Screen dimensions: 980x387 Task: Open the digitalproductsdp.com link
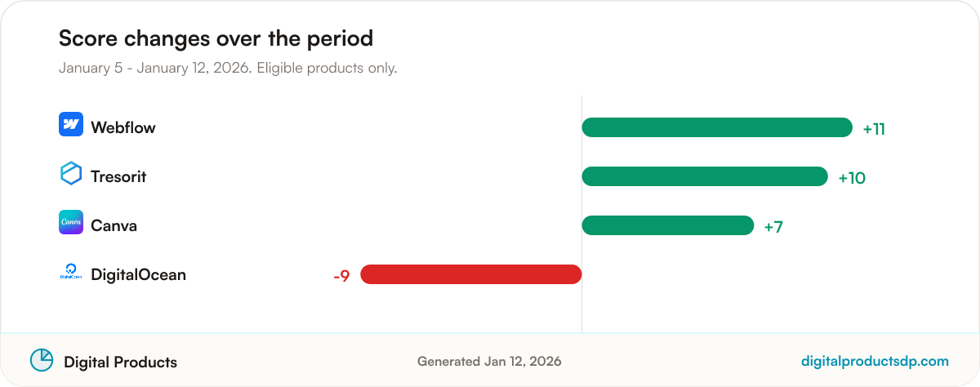coord(875,361)
